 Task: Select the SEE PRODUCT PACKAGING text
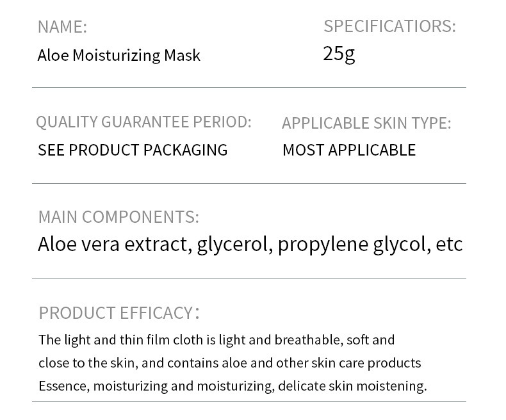point(133,150)
